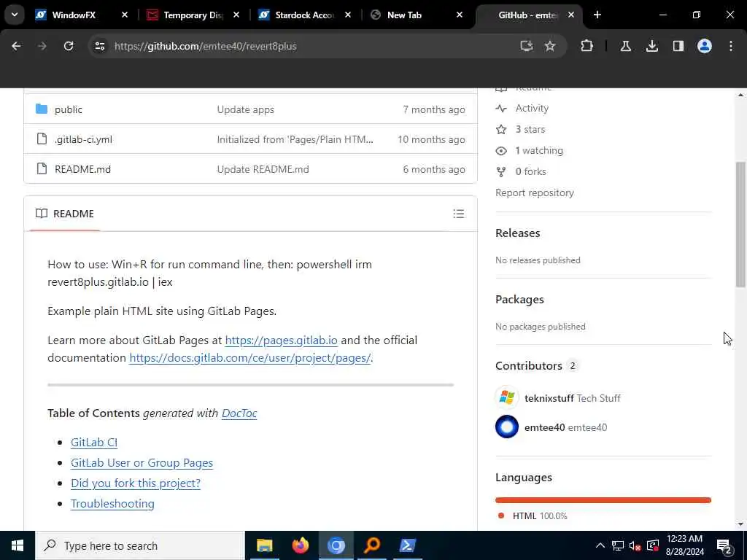
Task: Bookmark this page with the star icon
Action: point(550,46)
